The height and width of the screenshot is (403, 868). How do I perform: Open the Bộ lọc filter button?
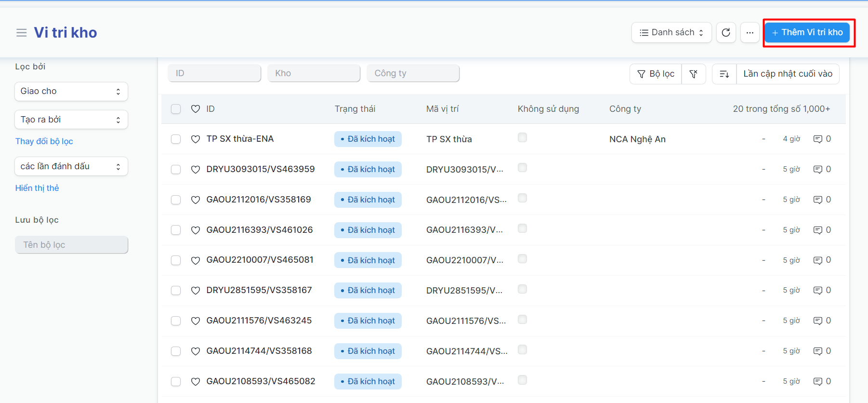pos(656,74)
